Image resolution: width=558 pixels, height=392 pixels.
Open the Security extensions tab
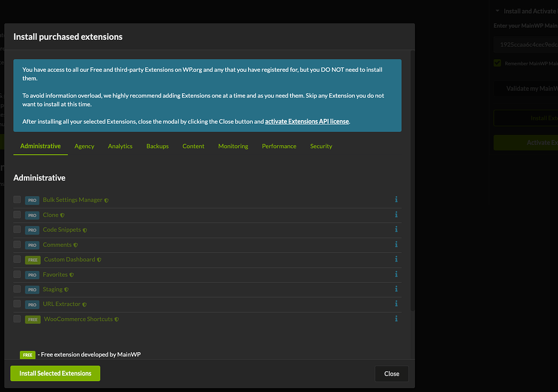(321, 146)
